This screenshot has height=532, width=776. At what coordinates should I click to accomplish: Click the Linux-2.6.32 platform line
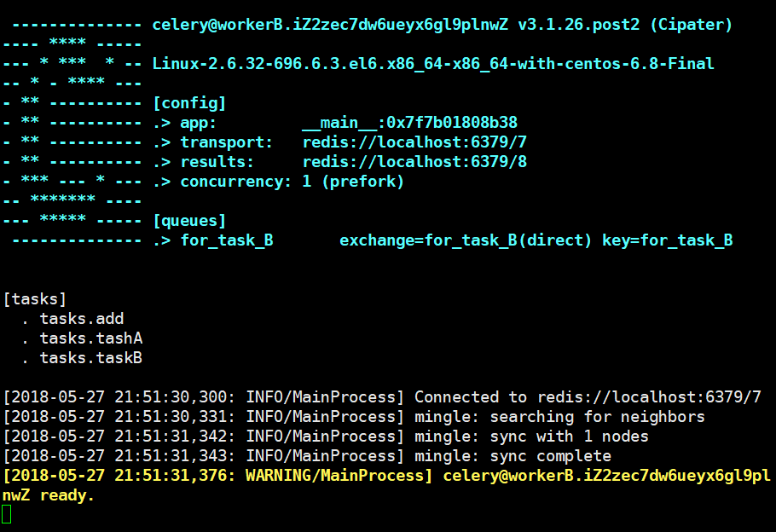pos(433,64)
